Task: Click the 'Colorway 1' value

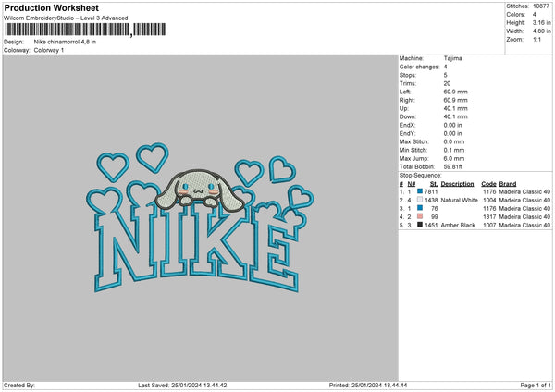Action: 49,50
